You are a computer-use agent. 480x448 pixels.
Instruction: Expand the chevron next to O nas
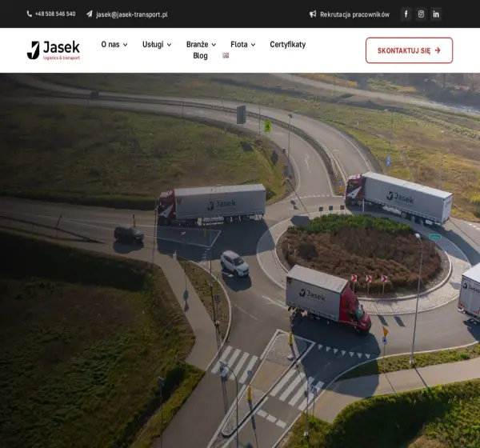tap(126, 45)
